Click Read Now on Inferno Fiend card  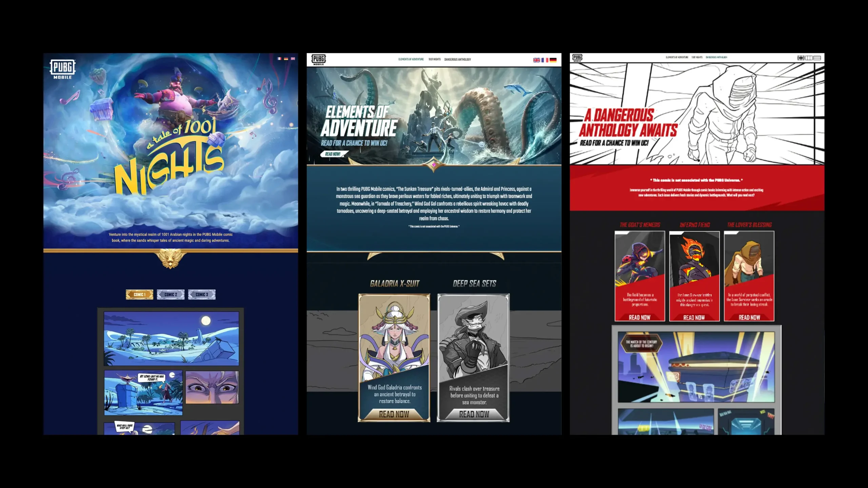[x=694, y=318]
